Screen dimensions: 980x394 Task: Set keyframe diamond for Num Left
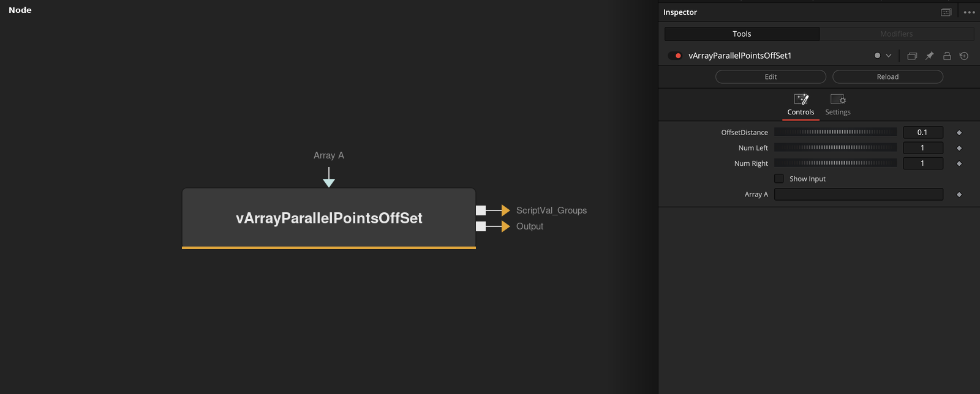point(959,148)
